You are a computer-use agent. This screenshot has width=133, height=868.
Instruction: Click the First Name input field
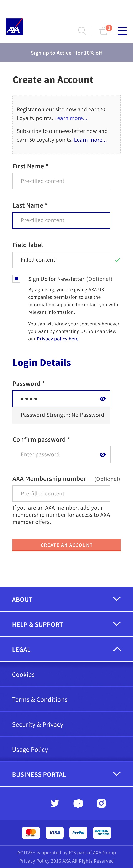pyautogui.click(x=61, y=181)
